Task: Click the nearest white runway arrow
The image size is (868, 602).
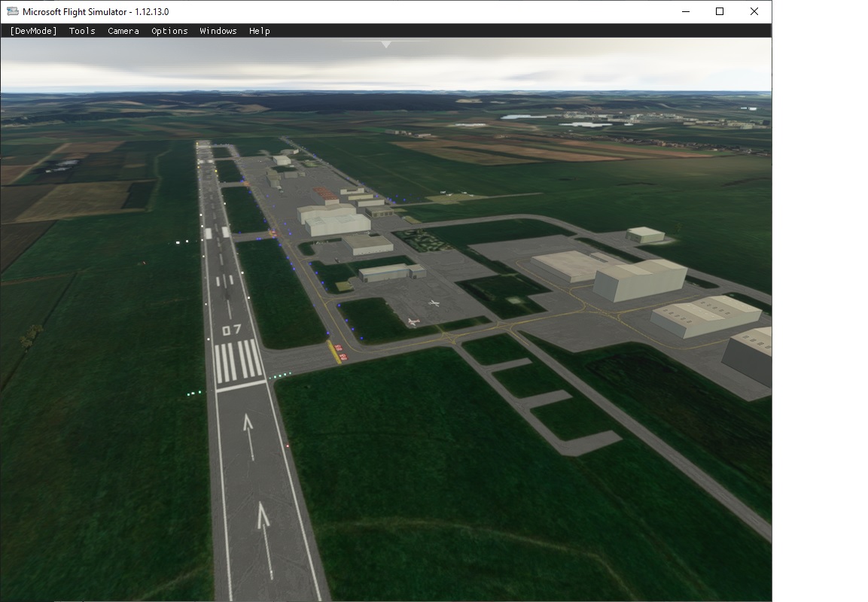Action: coord(264,533)
